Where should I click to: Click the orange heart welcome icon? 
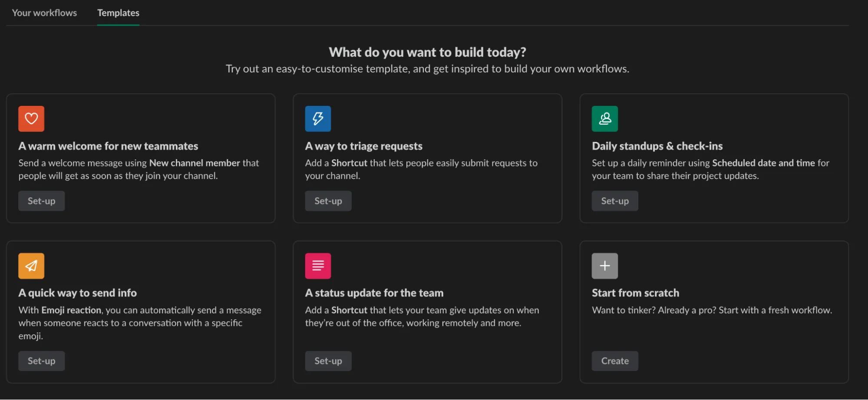[x=31, y=118]
